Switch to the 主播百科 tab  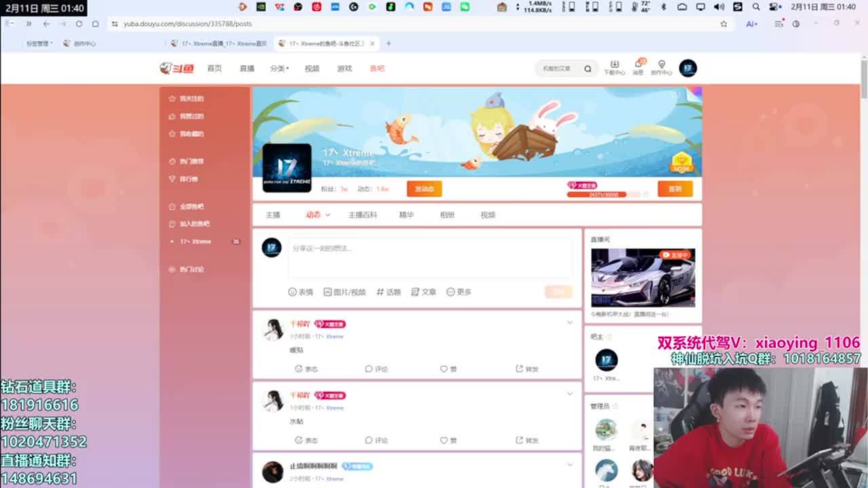pyautogui.click(x=362, y=215)
